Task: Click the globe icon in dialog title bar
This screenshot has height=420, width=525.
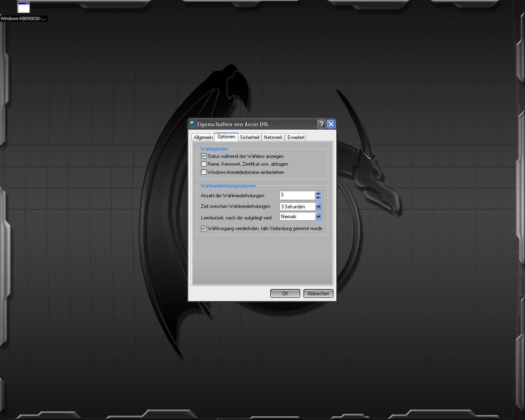Action: pos(192,124)
